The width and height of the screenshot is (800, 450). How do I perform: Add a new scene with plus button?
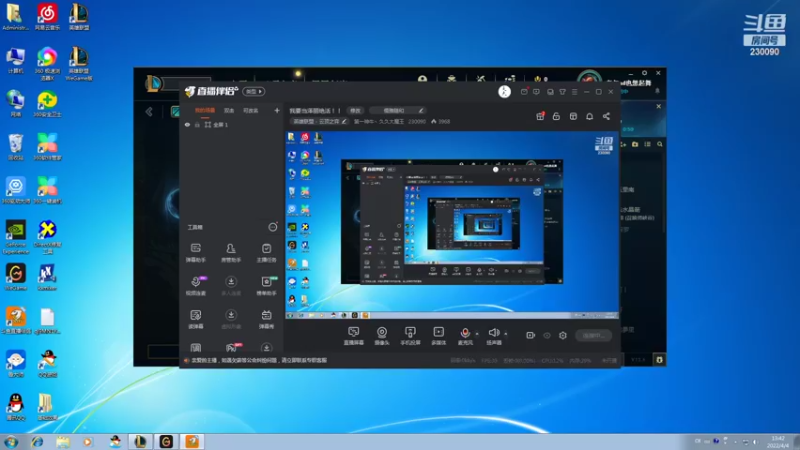coord(277,110)
